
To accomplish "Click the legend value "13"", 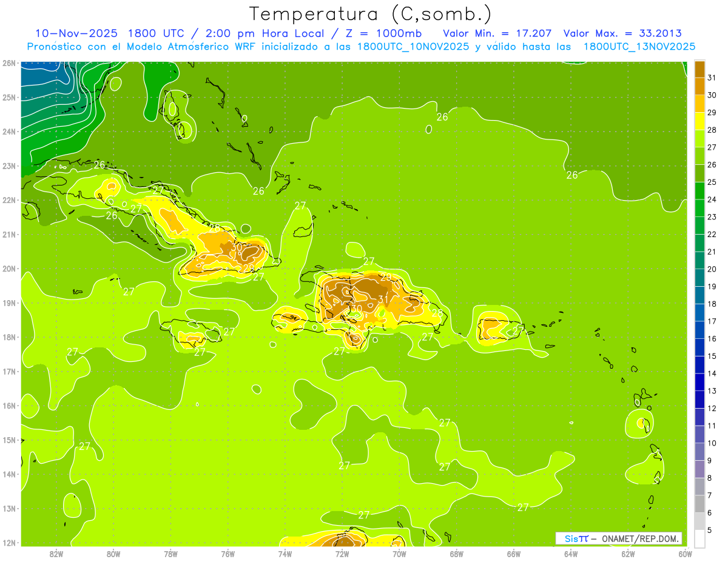I will [712, 391].
